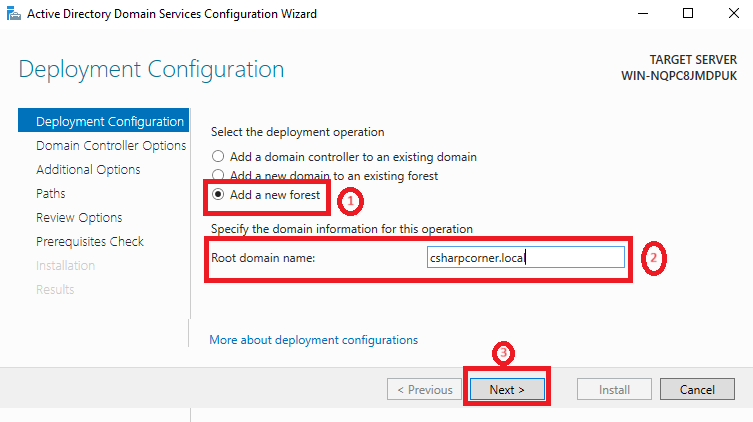Maximize the wizard window
Viewport: 753px width, 422px height.
(688, 13)
